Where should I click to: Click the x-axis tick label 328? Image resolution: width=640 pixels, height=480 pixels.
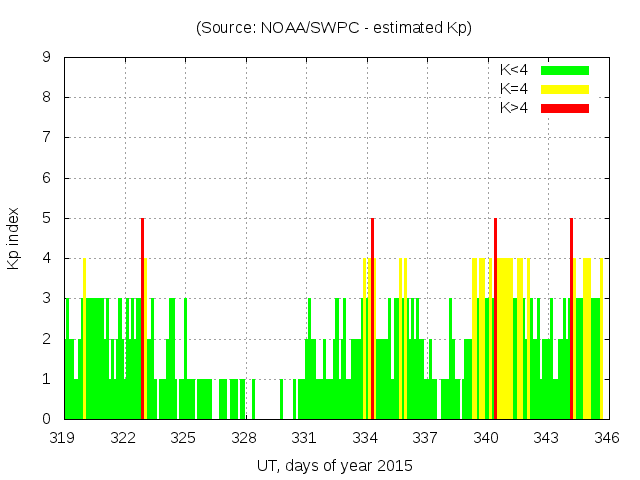pos(245,438)
